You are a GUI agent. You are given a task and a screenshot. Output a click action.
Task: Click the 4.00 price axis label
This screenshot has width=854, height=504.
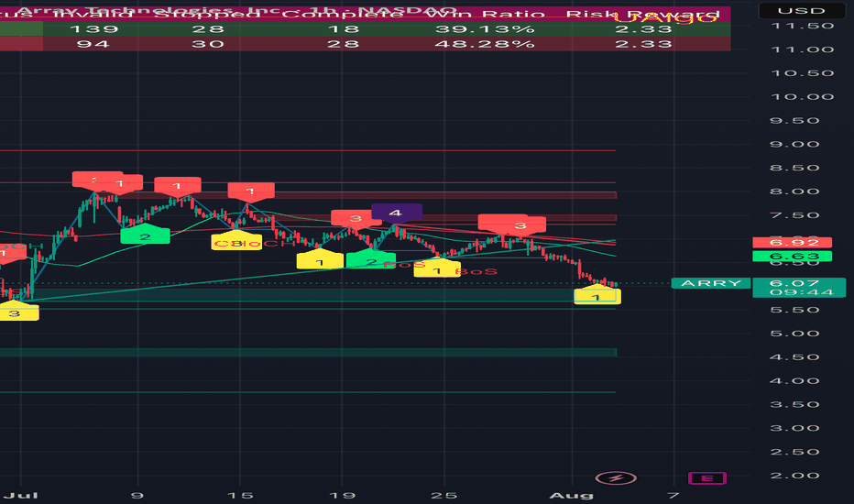click(x=794, y=381)
